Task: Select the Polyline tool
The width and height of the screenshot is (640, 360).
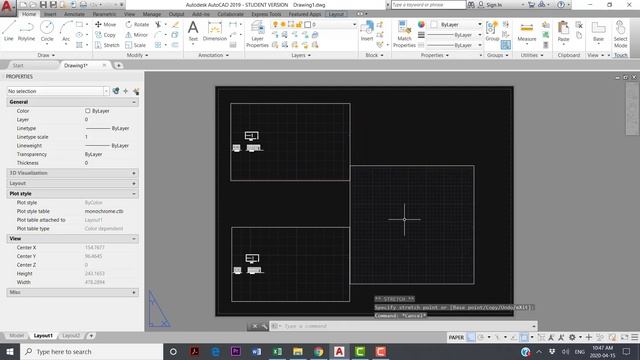Action: click(26, 31)
